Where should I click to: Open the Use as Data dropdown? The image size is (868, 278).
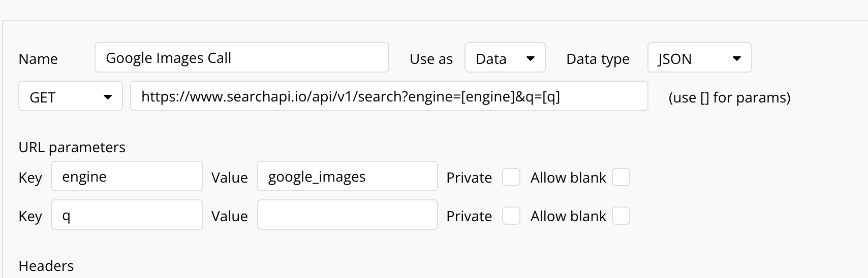tap(505, 58)
